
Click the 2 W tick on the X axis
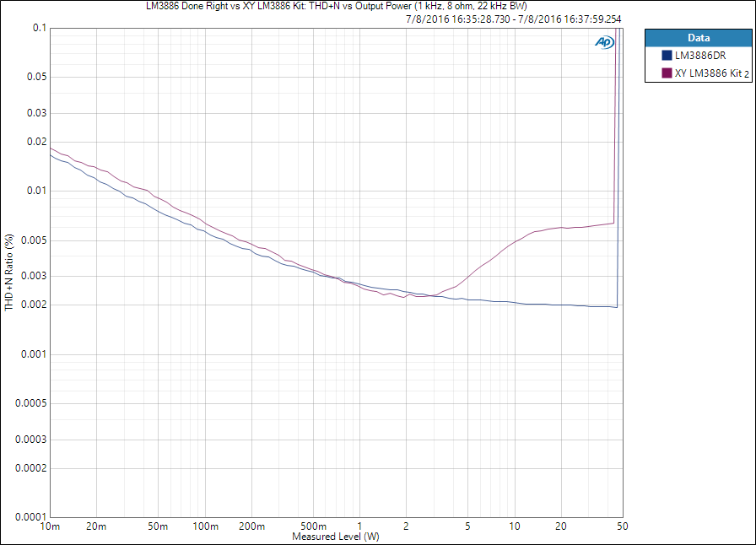406,526
